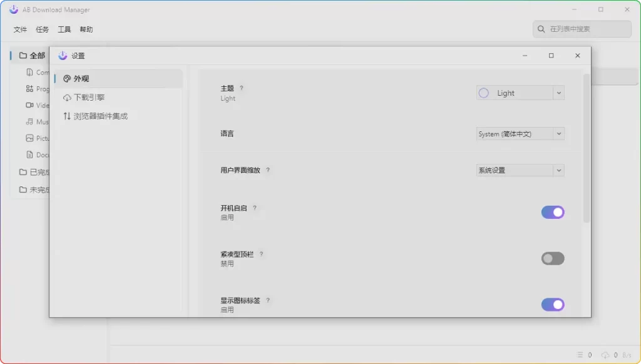Image resolution: width=641 pixels, height=364 pixels.
Task: Click the palette icon beside 外观
Action: pos(67,78)
